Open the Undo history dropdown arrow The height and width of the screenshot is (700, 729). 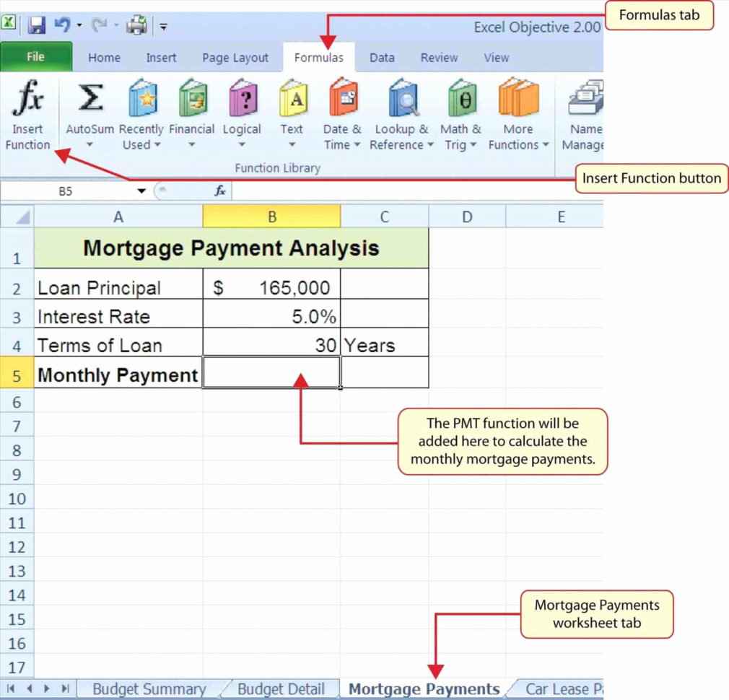coord(79,25)
